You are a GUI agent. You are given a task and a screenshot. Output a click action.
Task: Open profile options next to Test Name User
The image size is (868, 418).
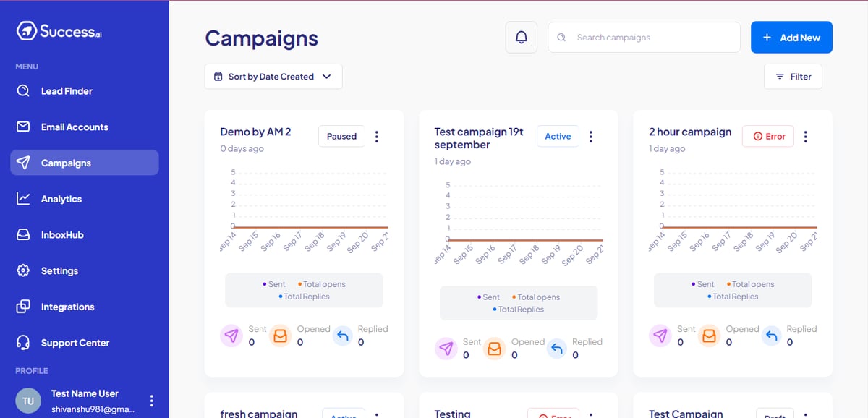pos(151,401)
